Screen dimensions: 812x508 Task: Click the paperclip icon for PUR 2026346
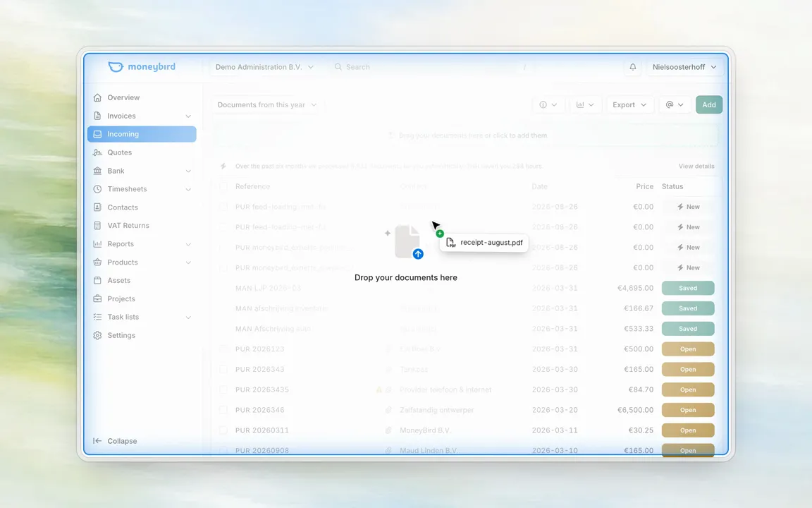(388, 410)
